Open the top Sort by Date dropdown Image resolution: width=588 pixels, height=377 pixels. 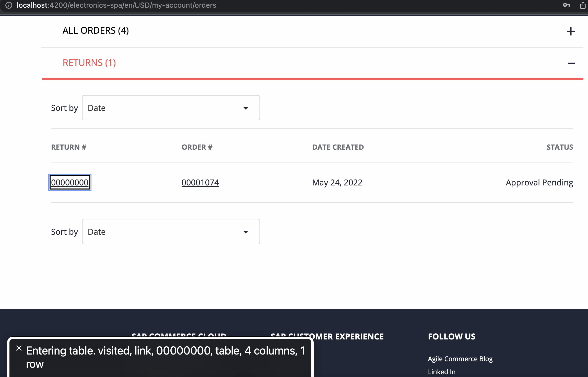point(171,108)
